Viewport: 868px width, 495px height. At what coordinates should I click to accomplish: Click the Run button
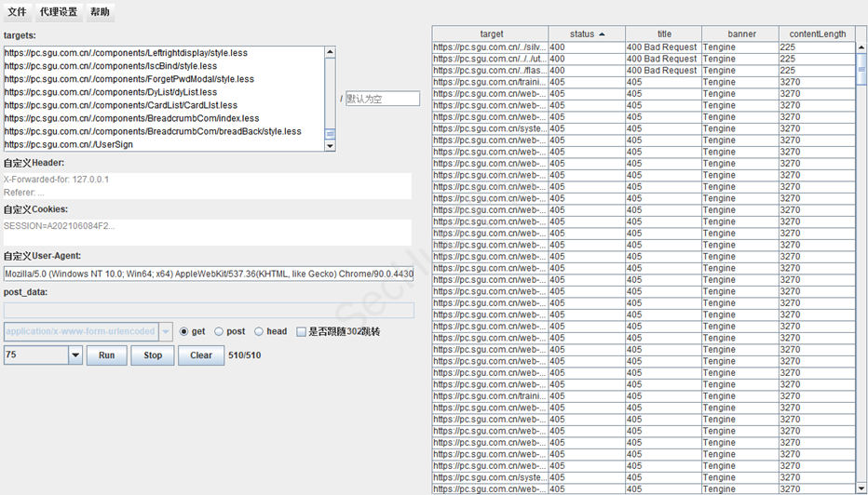(107, 355)
